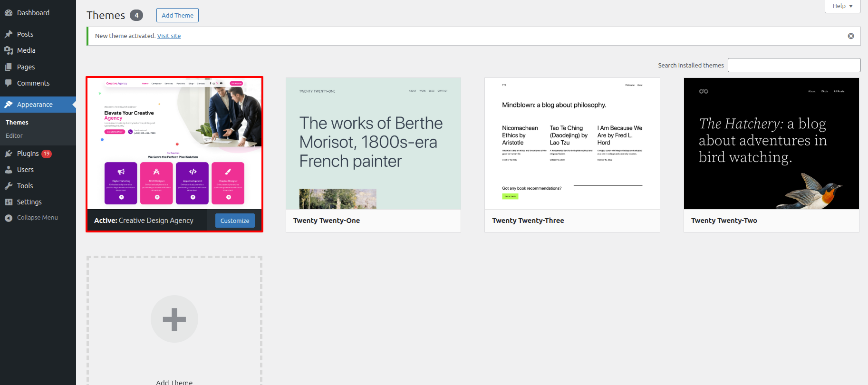This screenshot has height=385, width=868.
Task: Click the Collapse Menu arrow icon
Action: 9,218
